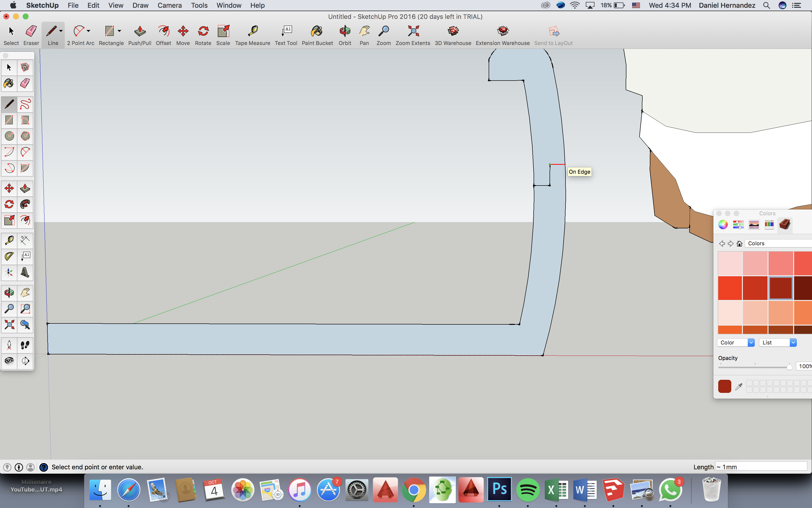Choose the Push/Pull tool in the top toolbar
812x508 pixels.
[140, 35]
